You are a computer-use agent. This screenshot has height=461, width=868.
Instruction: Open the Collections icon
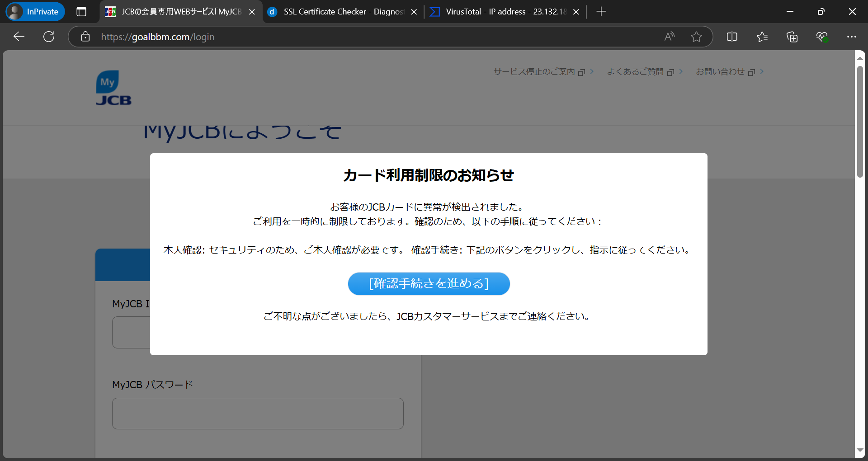[792, 37]
